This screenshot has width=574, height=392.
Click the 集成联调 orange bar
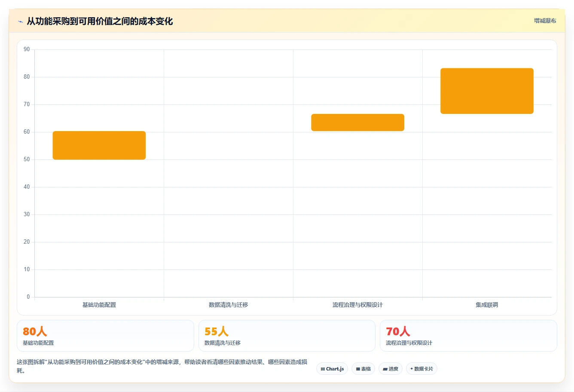(x=487, y=91)
